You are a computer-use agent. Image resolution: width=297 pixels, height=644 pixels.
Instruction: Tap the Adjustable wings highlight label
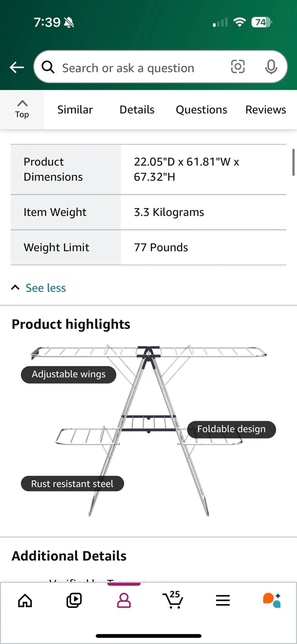point(68,375)
